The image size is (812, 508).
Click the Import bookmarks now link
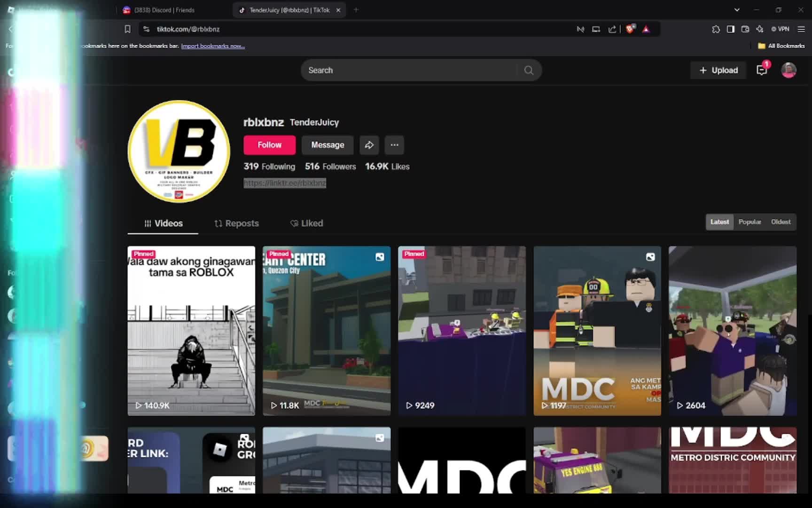pyautogui.click(x=213, y=46)
